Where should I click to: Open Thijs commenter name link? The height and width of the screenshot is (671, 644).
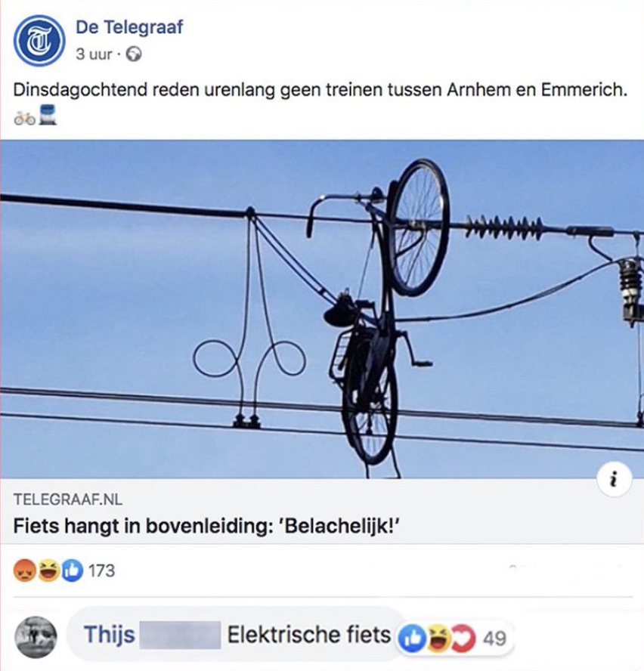(109, 634)
